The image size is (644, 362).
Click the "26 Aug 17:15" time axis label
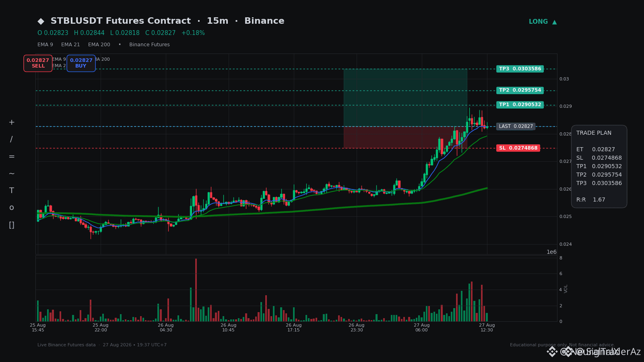294,327
